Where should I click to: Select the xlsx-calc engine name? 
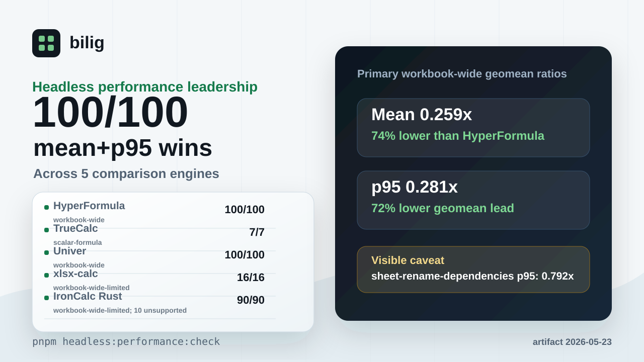[x=75, y=274]
